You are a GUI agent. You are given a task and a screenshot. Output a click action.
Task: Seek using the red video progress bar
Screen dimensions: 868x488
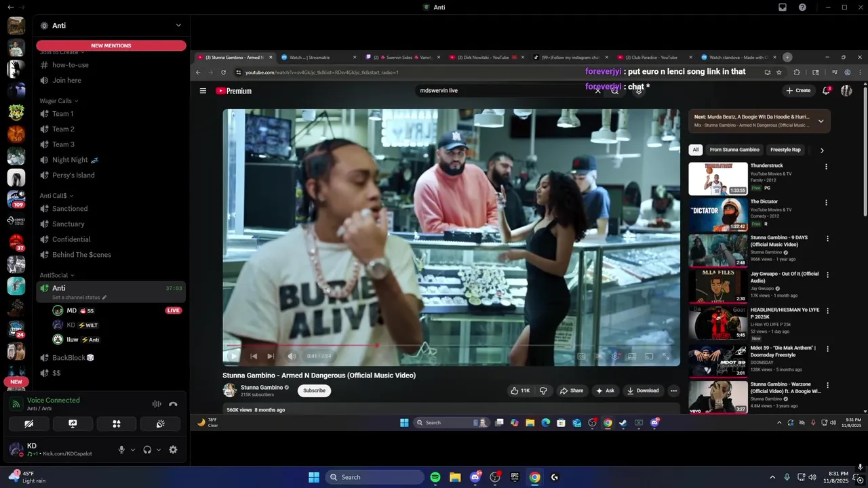coord(451,345)
